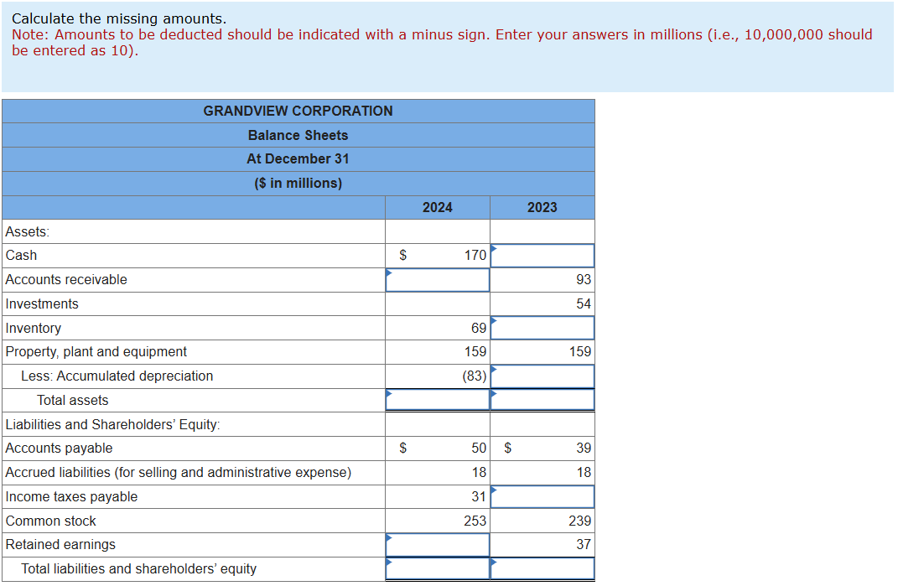Viewport: 924px width, 586px height.
Task: Click the Inventory 2023 input field
Action: (x=543, y=327)
